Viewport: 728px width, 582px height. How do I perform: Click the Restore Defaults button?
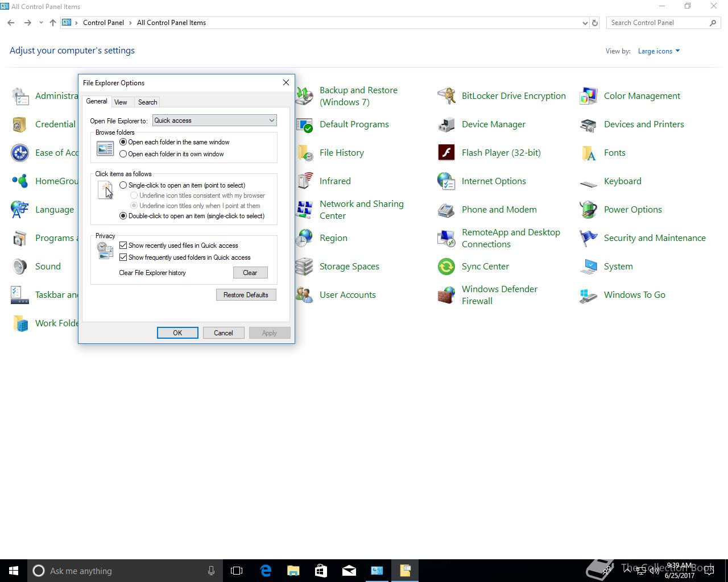tap(246, 295)
